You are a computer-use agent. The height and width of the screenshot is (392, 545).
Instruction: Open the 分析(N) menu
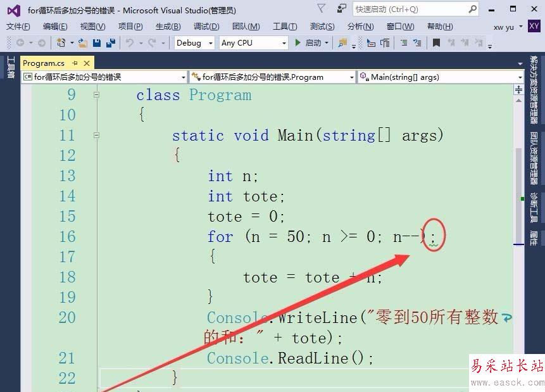[x=360, y=27]
